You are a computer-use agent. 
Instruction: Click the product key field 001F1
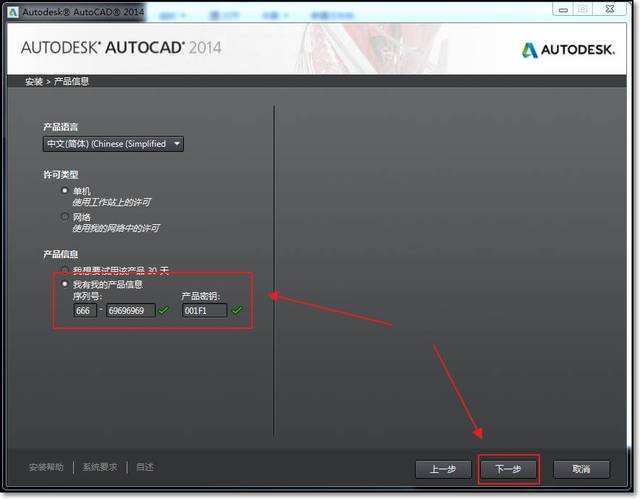[x=204, y=310]
